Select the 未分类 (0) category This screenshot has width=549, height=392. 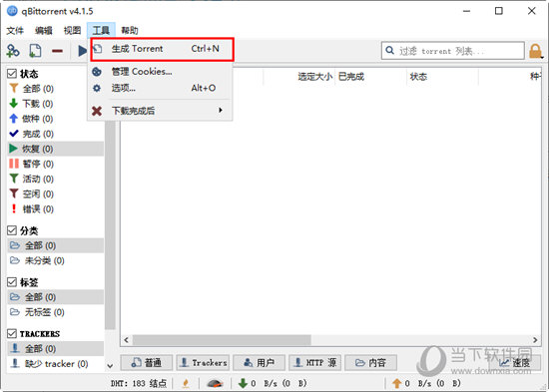[x=55, y=260]
